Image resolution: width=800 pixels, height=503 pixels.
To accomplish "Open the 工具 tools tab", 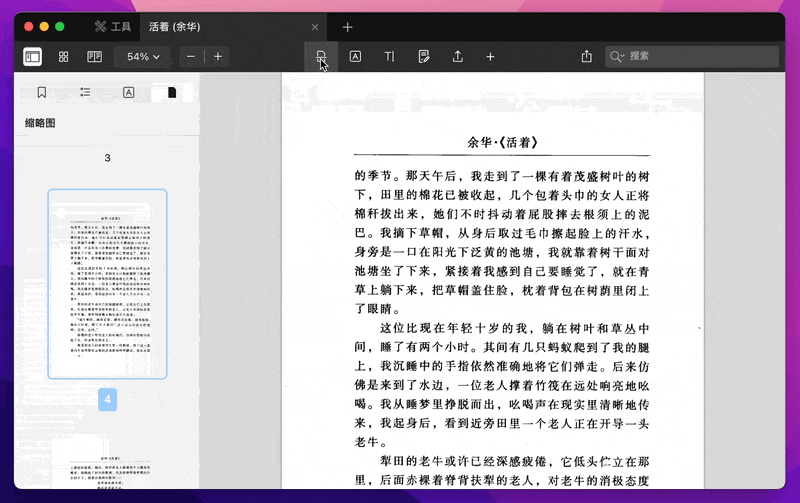I will (x=113, y=27).
